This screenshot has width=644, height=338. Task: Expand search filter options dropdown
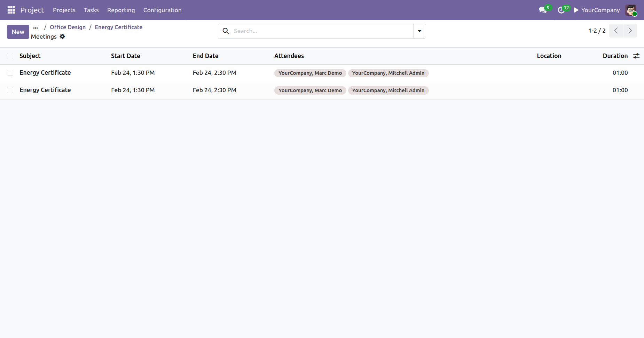pyautogui.click(x=419, y=31)
